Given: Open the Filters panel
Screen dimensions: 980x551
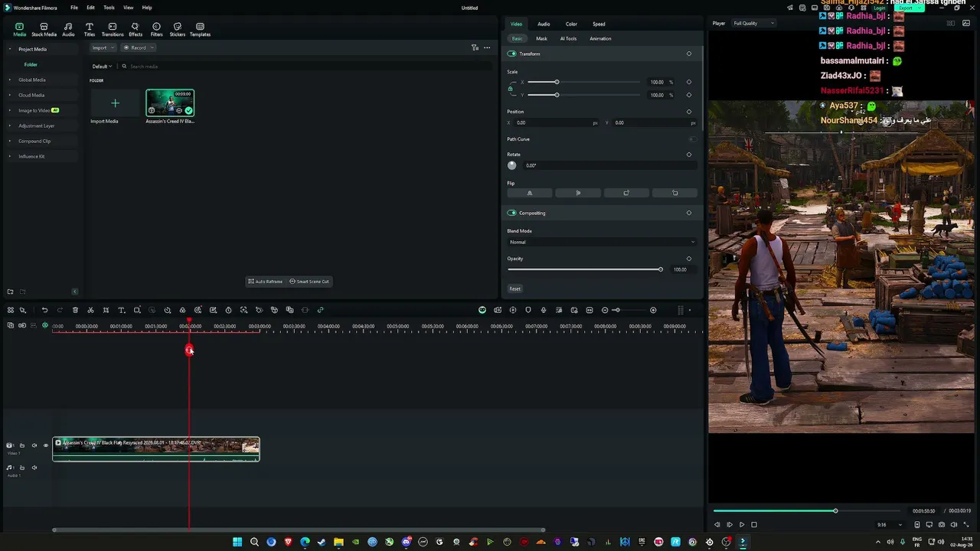Looking at the screenshot, I should click(x=156, y=29).
